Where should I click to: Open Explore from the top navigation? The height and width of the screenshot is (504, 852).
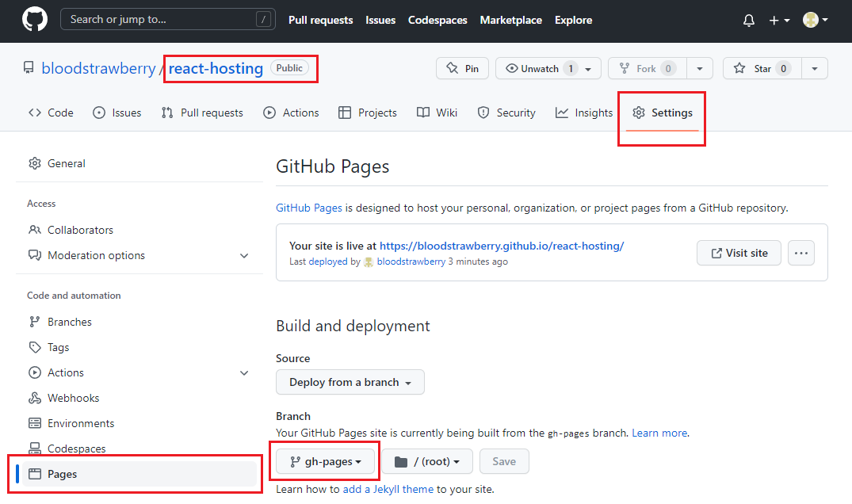coord(573,20)
